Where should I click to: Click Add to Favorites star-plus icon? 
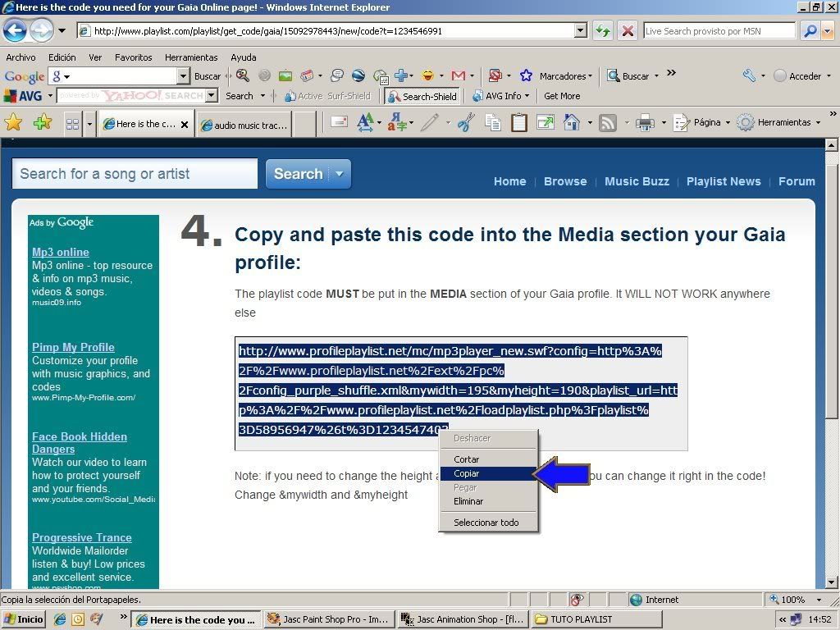point(43,123)
